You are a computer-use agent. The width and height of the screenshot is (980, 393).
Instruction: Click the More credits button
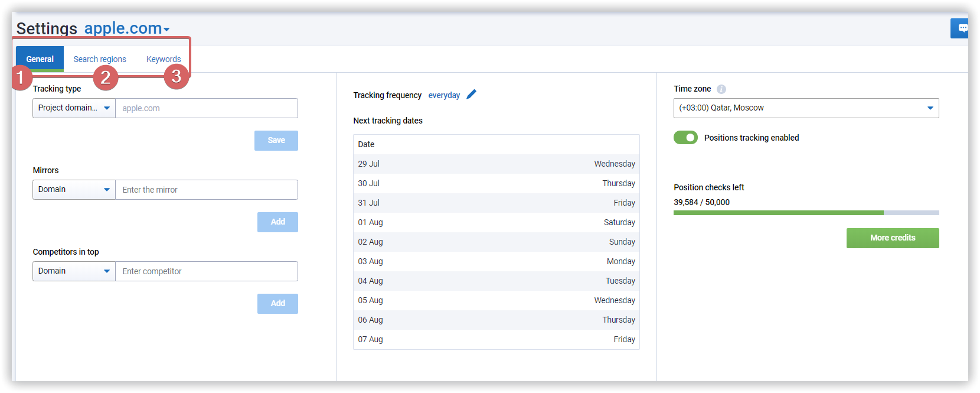[893, 238]
